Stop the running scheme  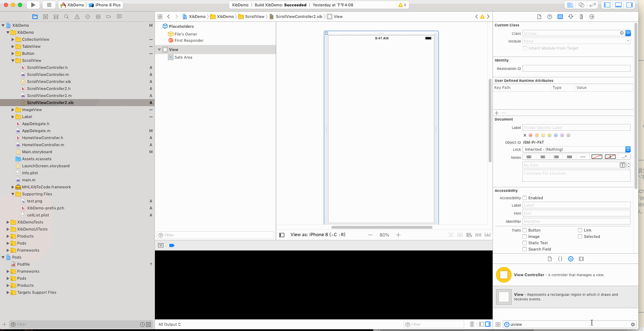[x=49, y=5]
